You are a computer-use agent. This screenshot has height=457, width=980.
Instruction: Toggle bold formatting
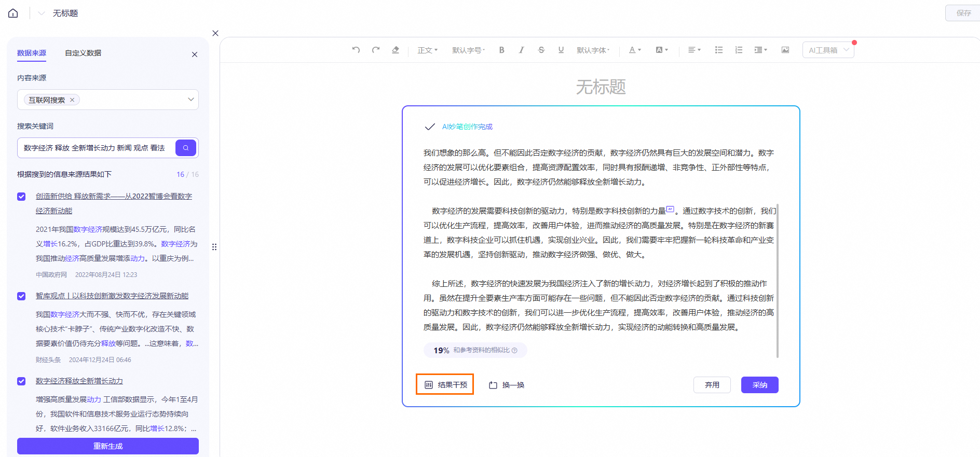click(x=502, y=50)
